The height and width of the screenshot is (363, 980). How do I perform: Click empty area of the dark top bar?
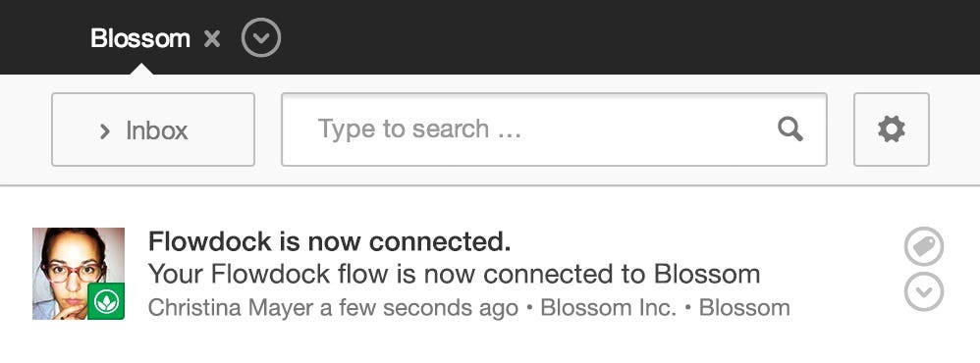pos(625,37)
